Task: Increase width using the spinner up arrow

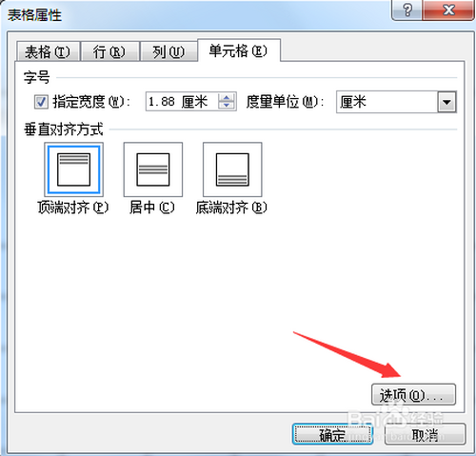Action: 227,97
